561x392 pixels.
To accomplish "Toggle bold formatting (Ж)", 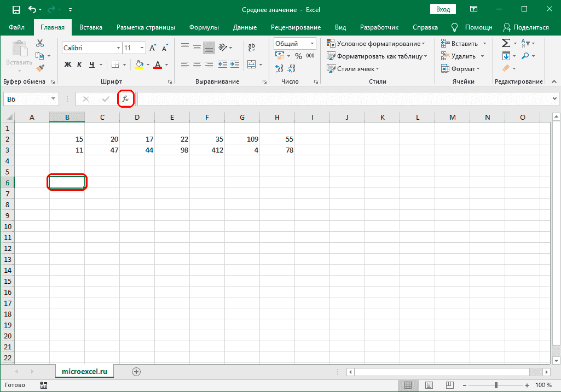I will 67,65.
